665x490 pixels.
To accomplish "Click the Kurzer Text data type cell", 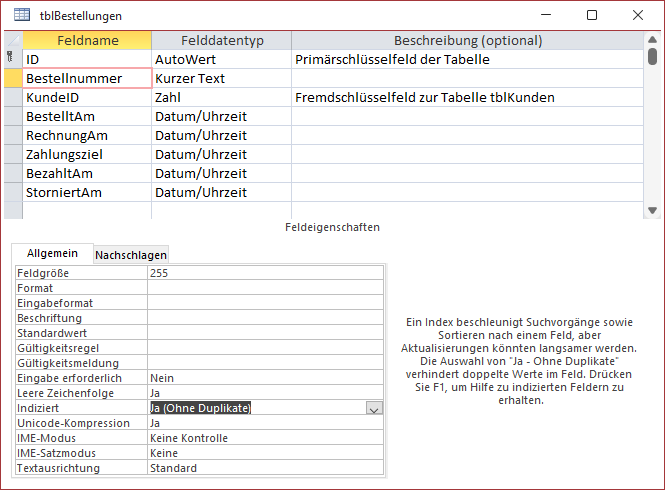I will click(x=221, y=78).
